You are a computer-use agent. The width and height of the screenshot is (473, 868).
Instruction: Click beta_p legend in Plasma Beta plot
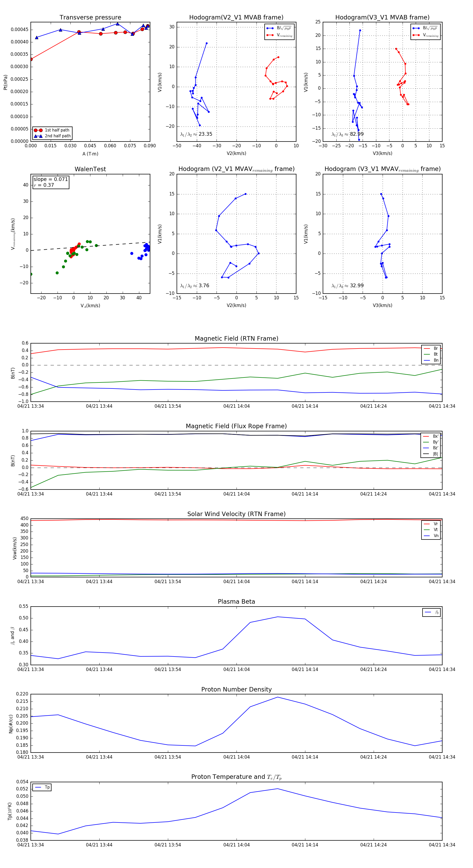point(431,613)
